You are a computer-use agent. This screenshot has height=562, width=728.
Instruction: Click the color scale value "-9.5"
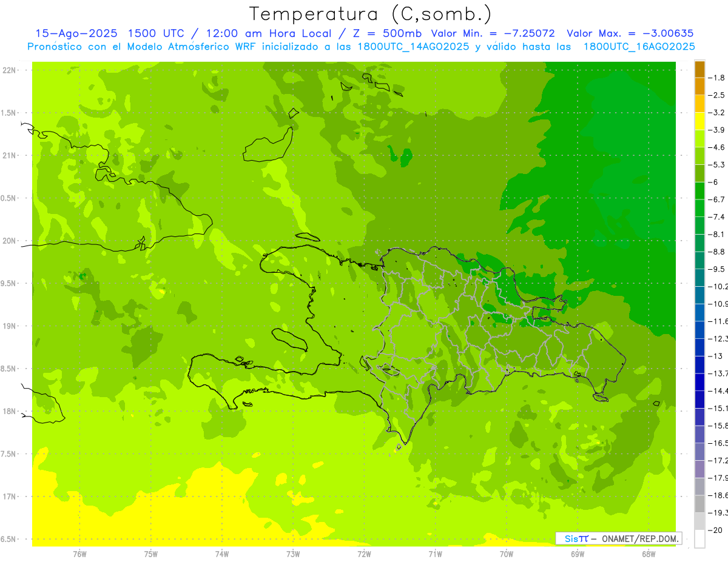[716, 269]
